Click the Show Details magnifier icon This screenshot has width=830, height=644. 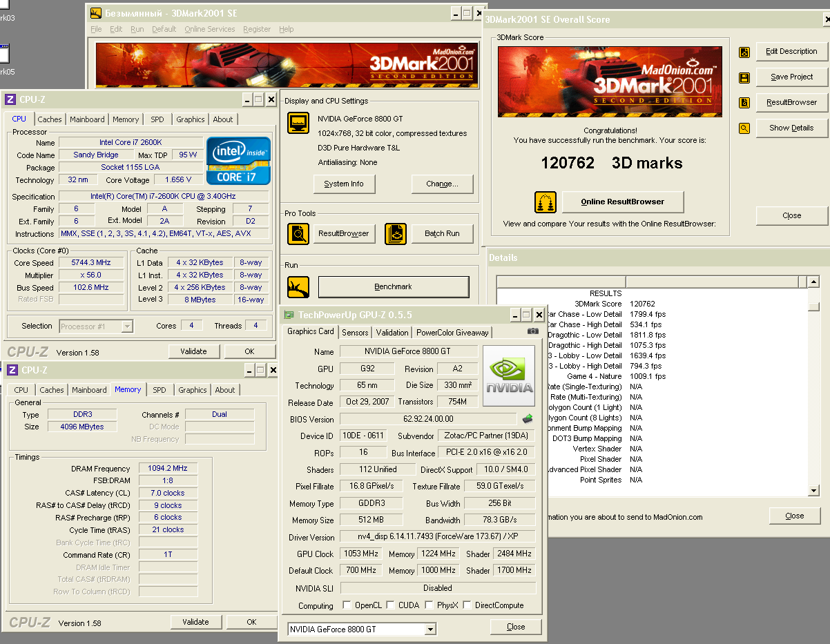[x=744, y=128]
